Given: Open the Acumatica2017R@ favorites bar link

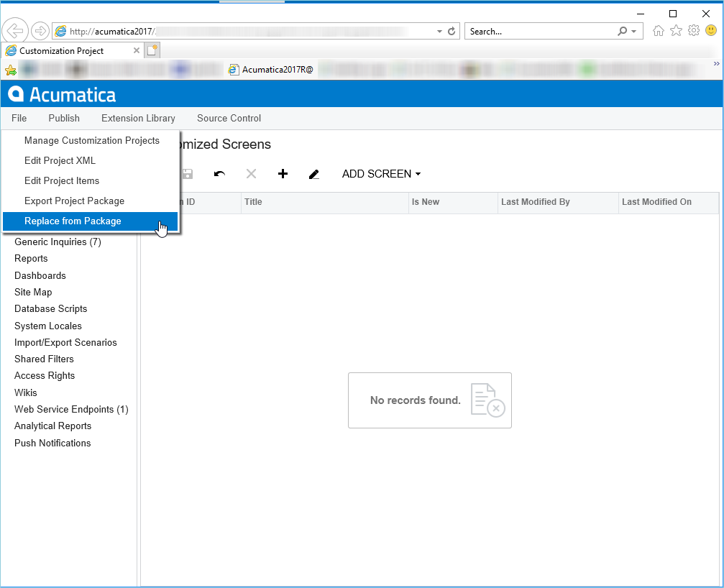Looking at the screenshot, I should pos(272,70).
